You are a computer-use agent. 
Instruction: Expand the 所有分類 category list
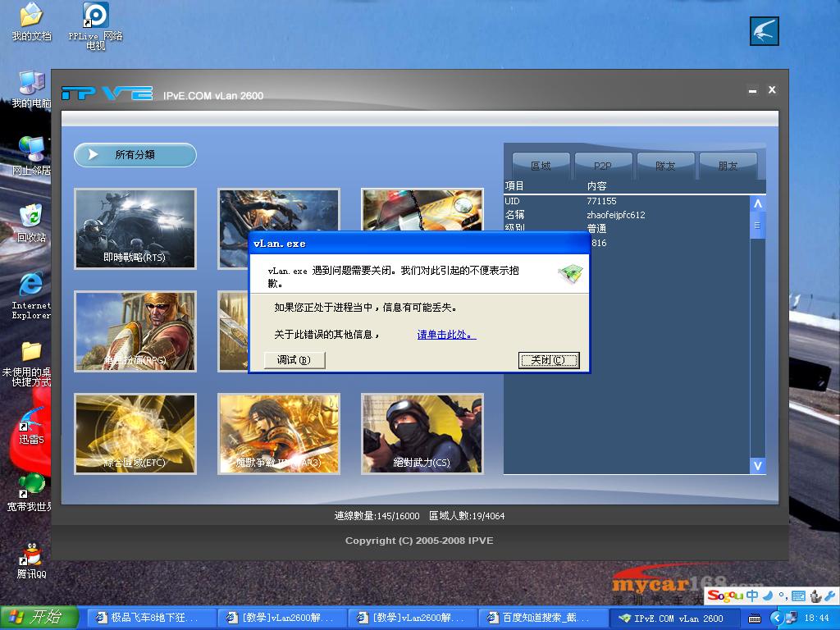pyautogui.click(x=135, y=155)
